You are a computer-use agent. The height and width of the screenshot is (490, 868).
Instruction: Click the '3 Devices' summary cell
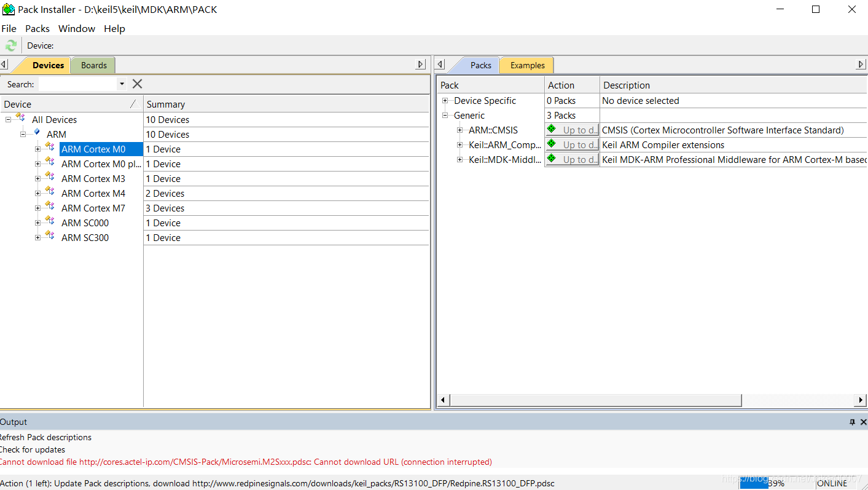pyautogui.click(x=286, y=208)
